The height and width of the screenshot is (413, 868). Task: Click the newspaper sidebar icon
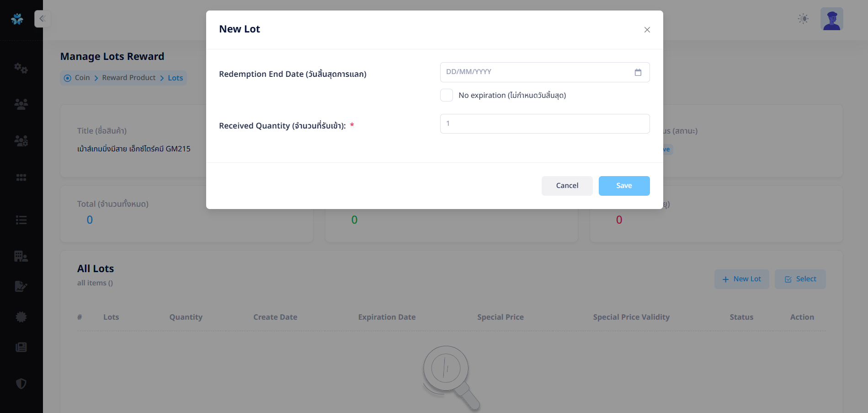click(21, 347)
